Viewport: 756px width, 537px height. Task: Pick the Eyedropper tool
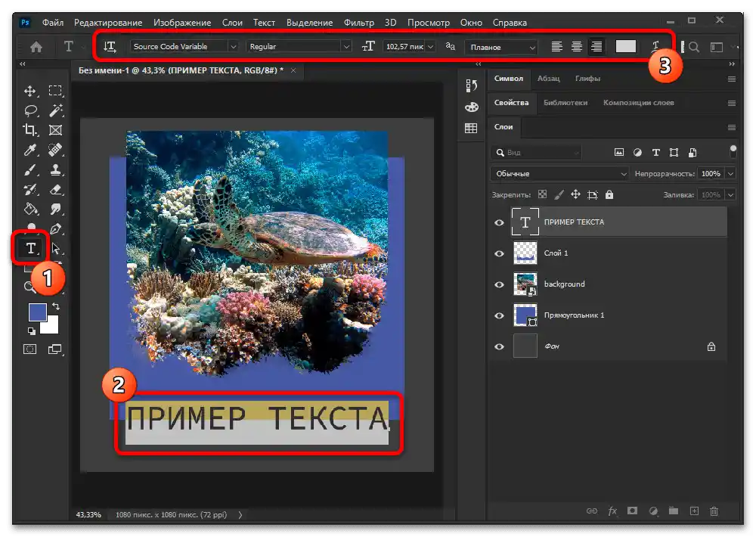[x=30, y=150]
